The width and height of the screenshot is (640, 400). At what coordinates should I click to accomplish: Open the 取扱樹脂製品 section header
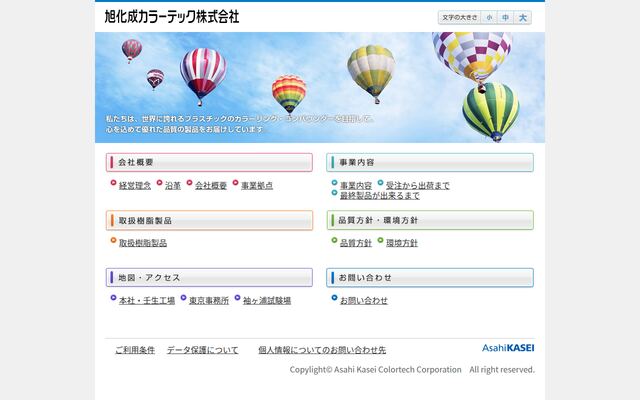click(x=209, y=220)
